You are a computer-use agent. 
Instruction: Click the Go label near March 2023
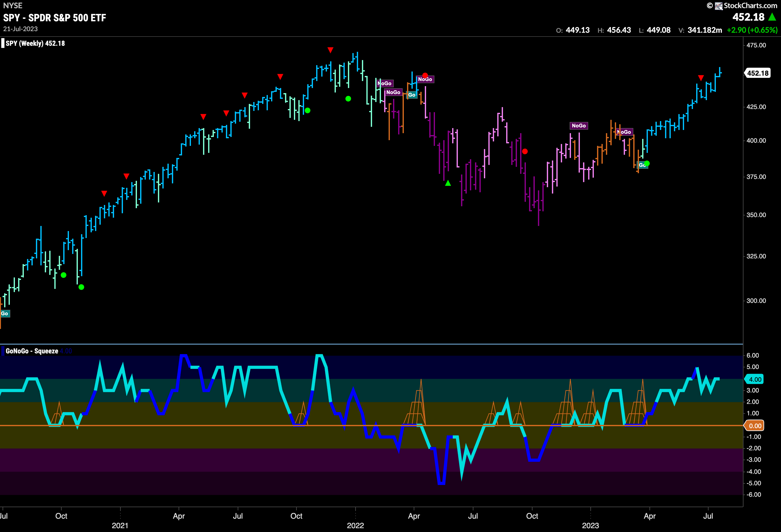pyautogui.click(x=642, y=165)
